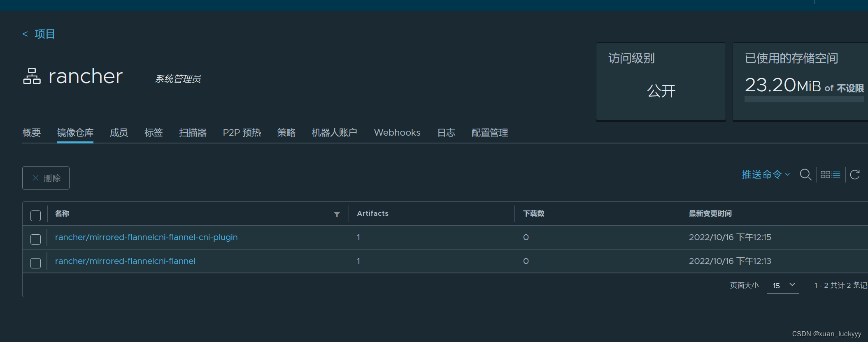The height and width of the screenshot is (342, 868).
Task: Select the 镜像仓库 tab
Action: (x=75, y=133)
